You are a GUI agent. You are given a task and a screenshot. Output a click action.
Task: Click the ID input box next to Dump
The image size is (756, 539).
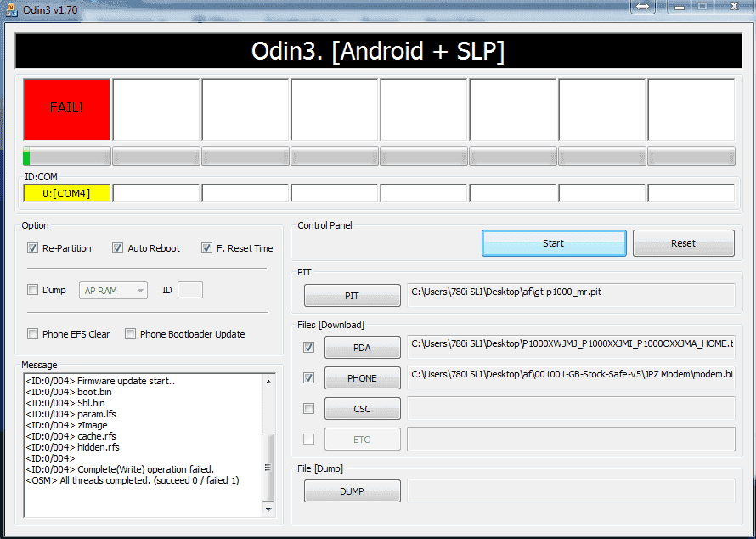190,291
